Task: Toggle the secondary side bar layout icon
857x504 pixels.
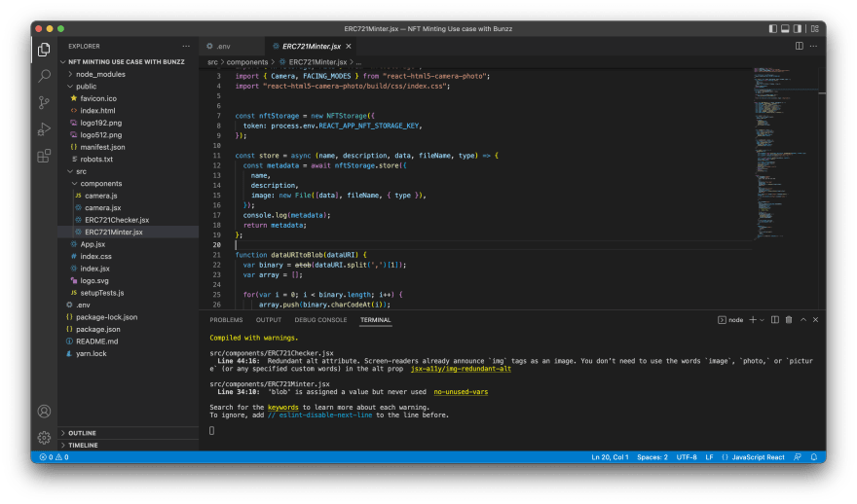Action: (798, 29)
